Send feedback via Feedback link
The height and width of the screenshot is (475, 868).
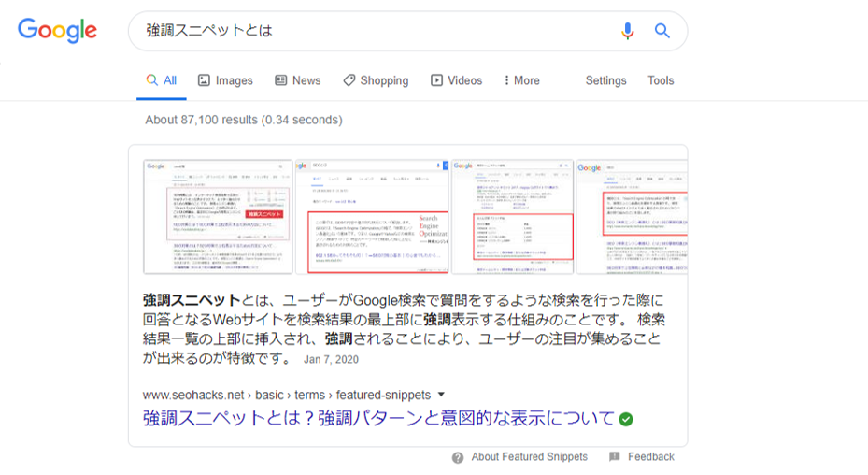651,456
